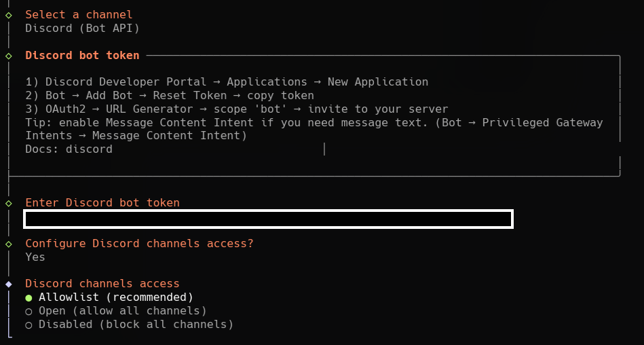Viewport: 644px width, 345px height.
Task: Click the 'Docs: discord' text
Action: tap(69, 149)
